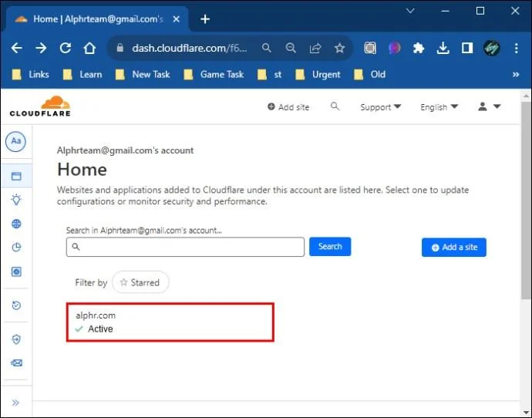Open the Game Task bookmark folder
The height and width of the screenshot is (418, 532).
[x=214, y=74]
